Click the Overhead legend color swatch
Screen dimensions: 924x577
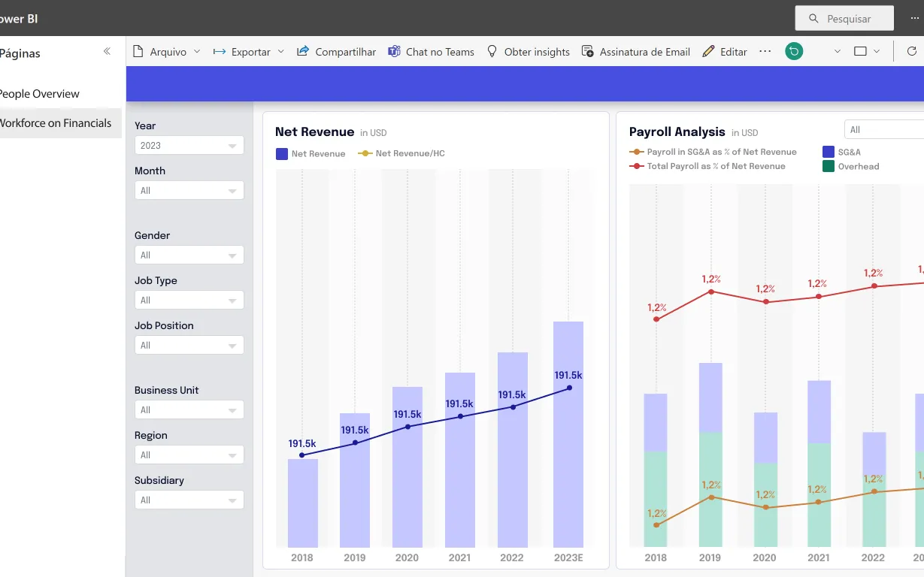[x=829, y=166]
